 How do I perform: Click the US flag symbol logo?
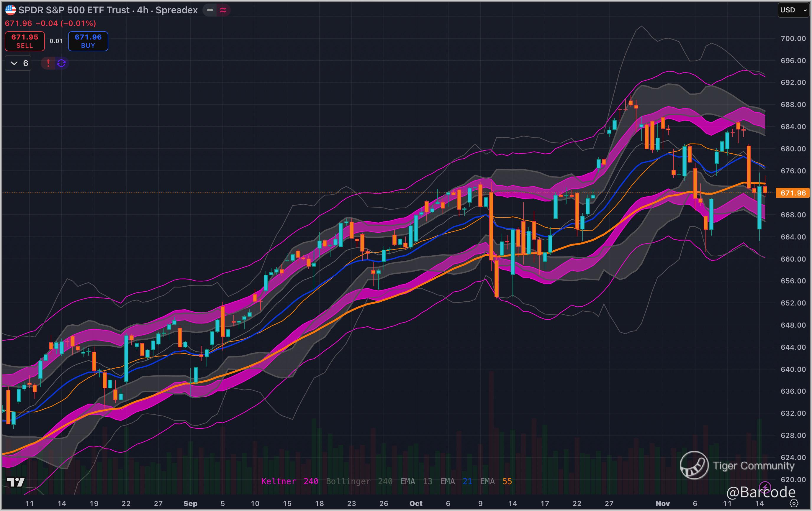10,10
